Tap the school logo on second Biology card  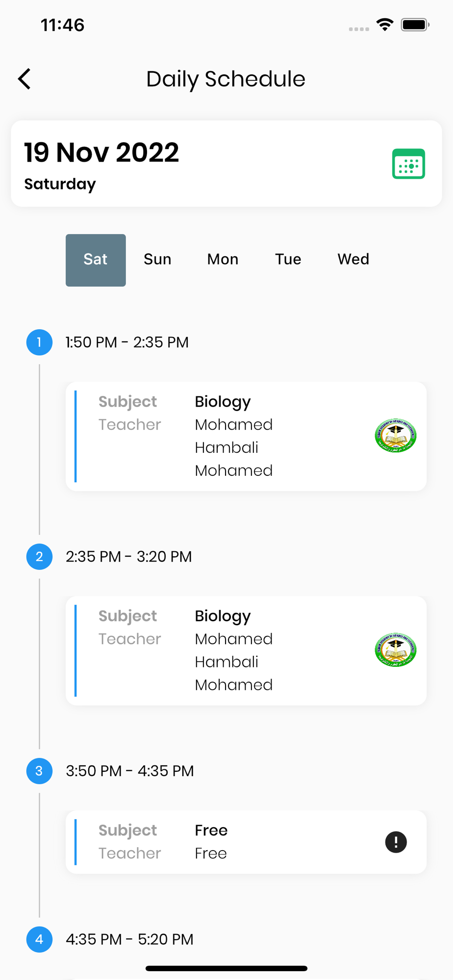396,650
